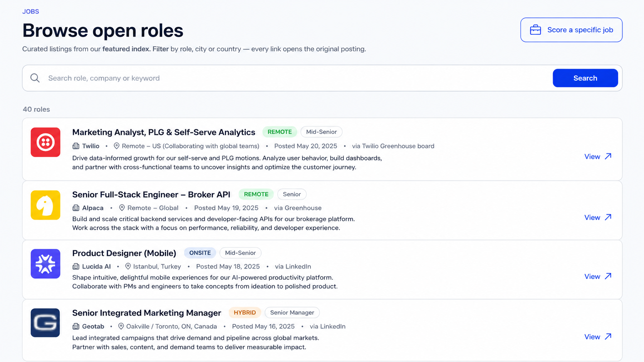Click arrow icon on Geotab View link
Image resolution: width=644 pixels, height=362 pixels.
coord(608,337)
